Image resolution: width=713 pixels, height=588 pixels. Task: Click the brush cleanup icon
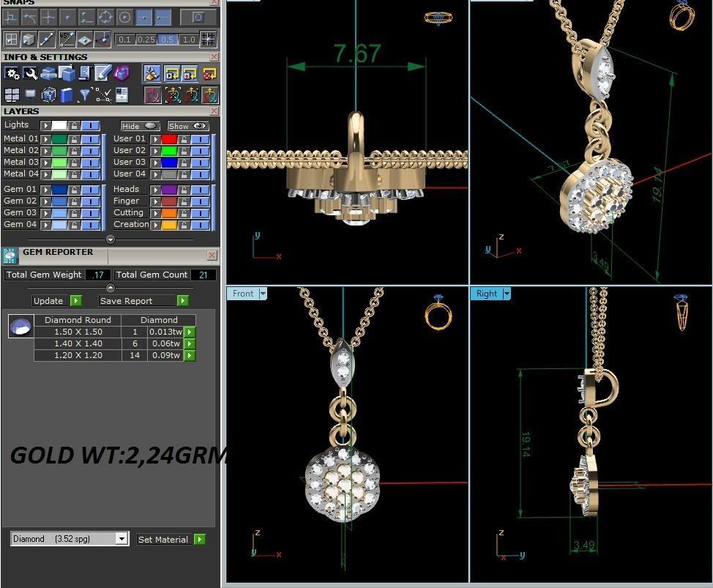coord(152,73)
